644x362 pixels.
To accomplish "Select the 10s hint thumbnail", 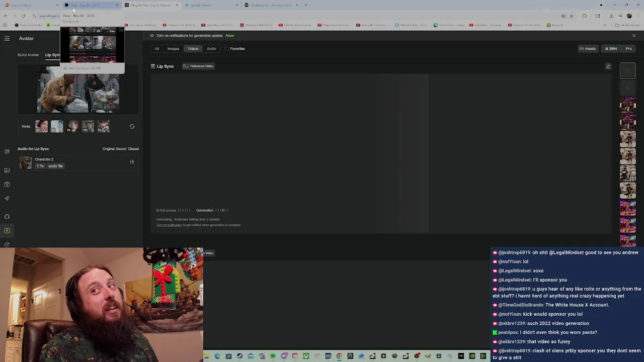I will [88, 126].
